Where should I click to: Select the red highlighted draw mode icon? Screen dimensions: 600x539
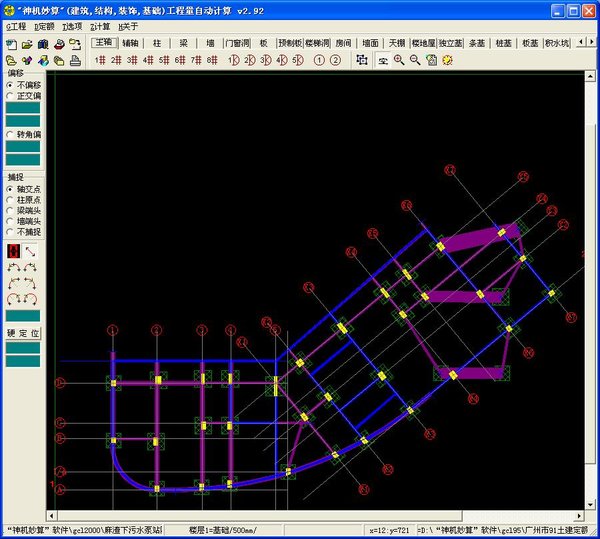(x=13, y=250)
